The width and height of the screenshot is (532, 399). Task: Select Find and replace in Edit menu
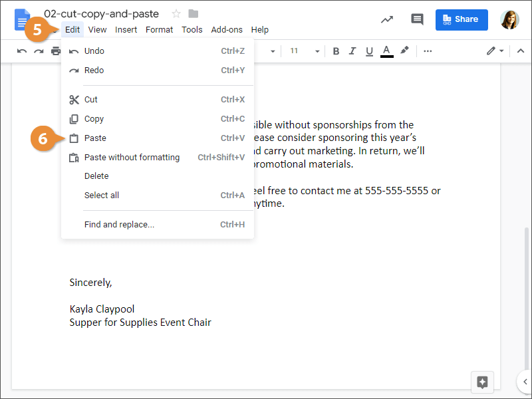(119, 224)
